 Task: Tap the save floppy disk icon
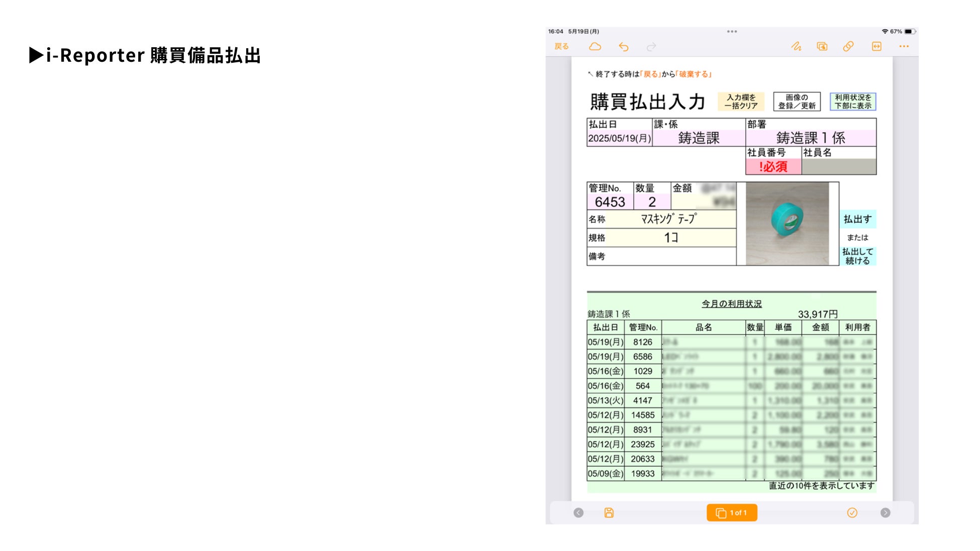click(x=609, y=512)
